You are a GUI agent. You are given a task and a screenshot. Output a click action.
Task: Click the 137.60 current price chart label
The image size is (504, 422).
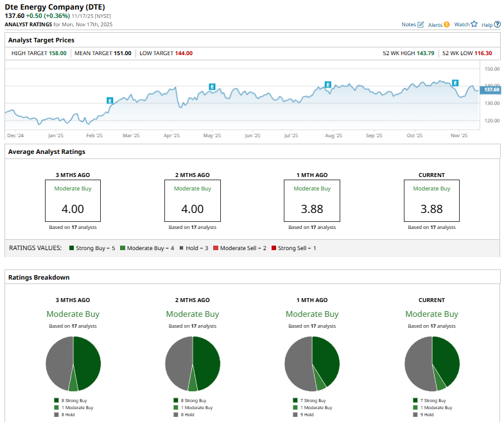tap(492, 90)
